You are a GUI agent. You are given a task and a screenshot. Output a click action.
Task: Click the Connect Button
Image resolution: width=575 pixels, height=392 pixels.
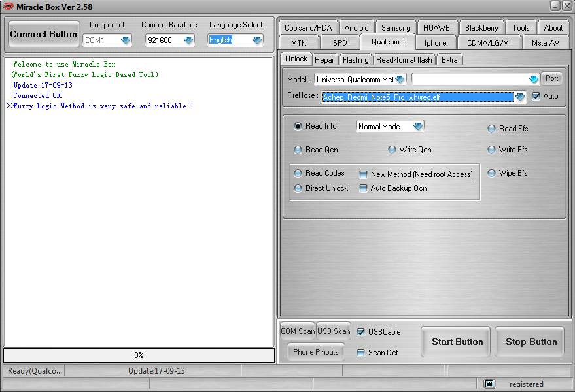pos(44,34)
